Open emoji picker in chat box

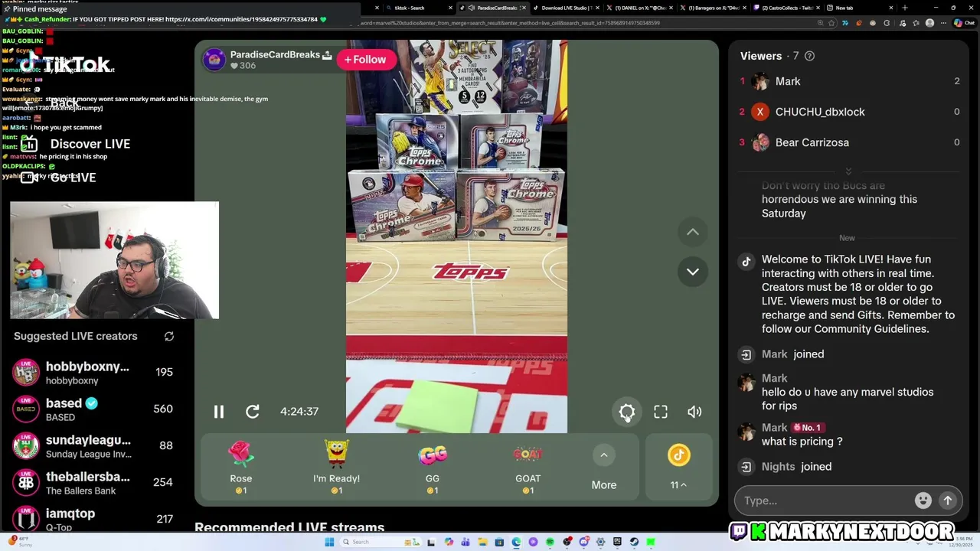tap(923, 500)
